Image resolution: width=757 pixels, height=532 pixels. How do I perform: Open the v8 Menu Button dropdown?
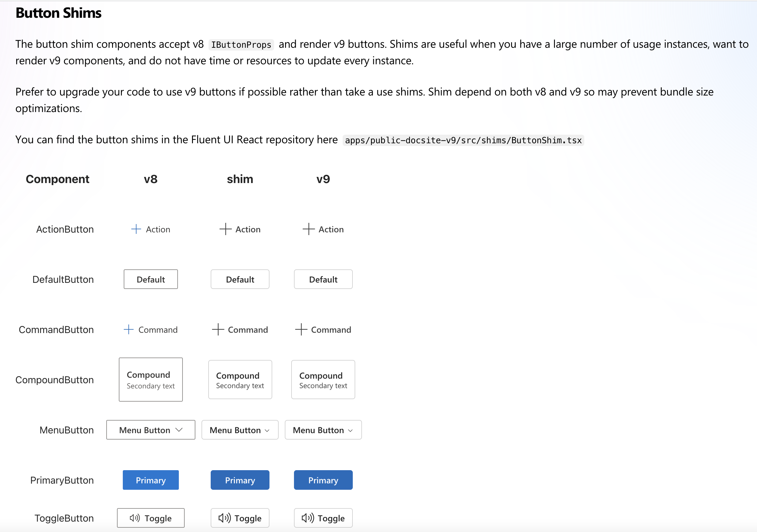[151, 430]
